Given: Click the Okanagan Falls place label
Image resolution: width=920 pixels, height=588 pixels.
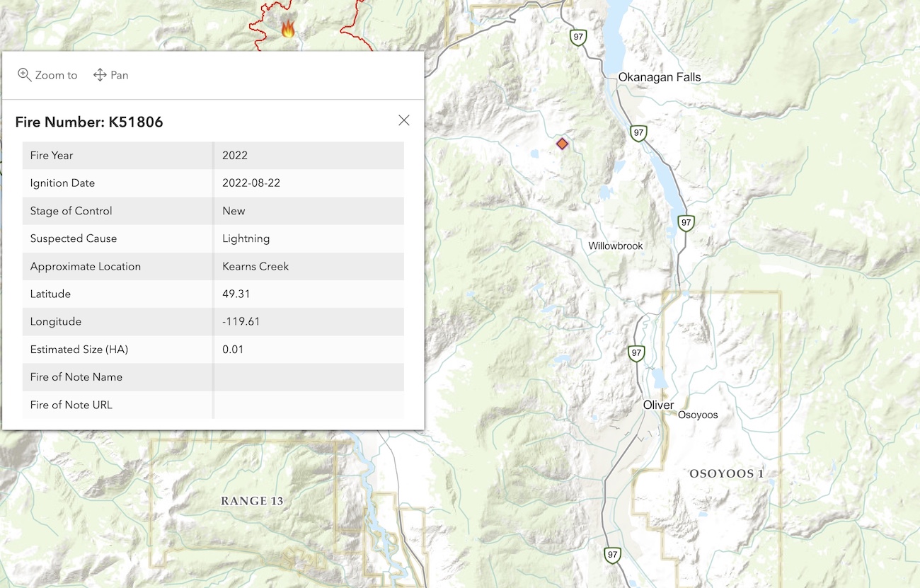Looking at the screenshot, I should pos(660,77).
